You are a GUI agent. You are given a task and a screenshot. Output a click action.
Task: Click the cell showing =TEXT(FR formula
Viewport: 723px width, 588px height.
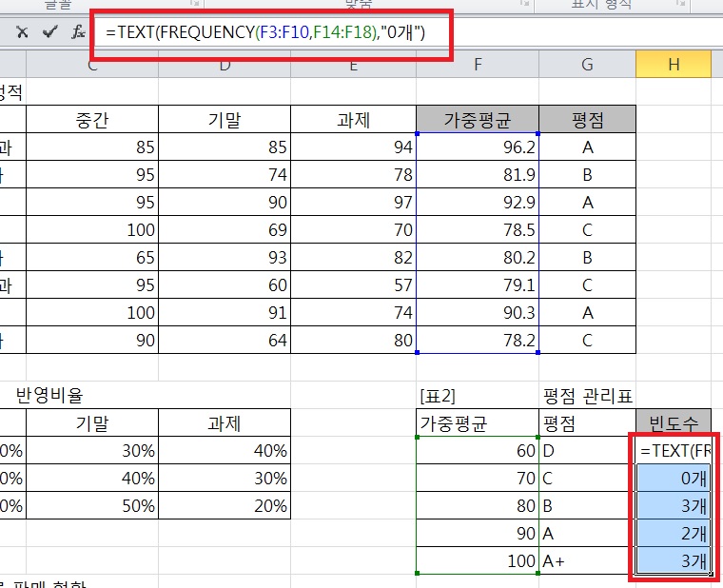click(x=673, y=451)
